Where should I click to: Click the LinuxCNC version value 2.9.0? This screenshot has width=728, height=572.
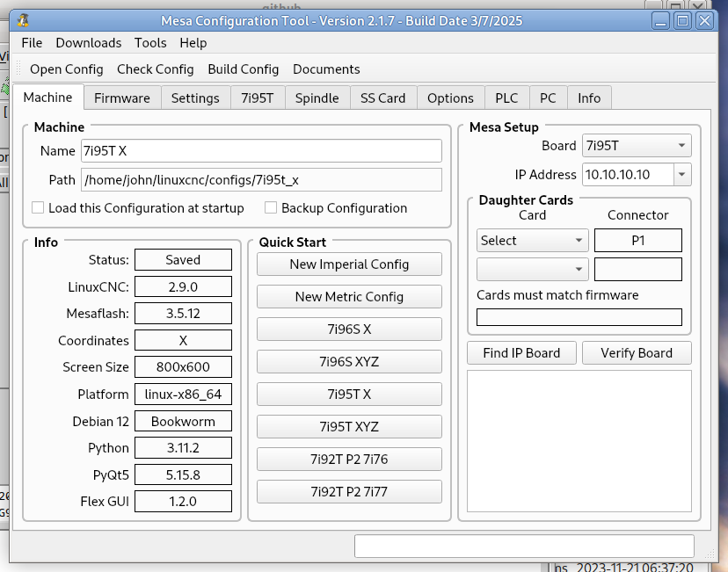click(x=183, y=286)
